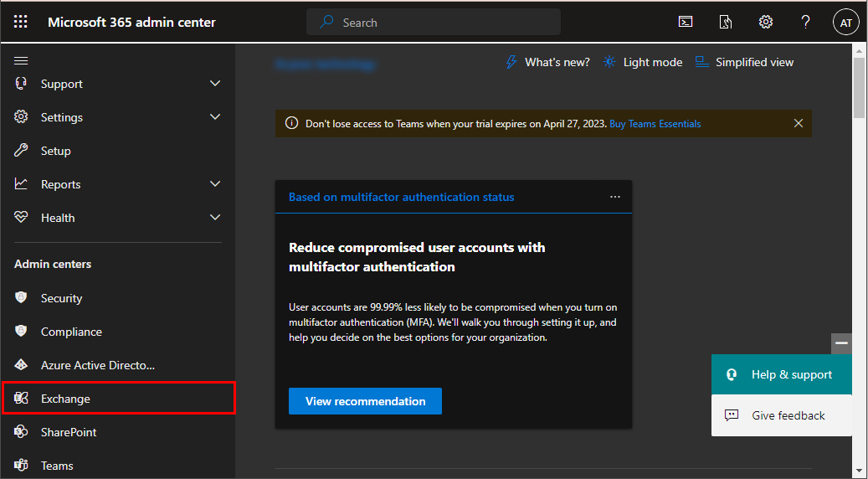Dismiss the Teams trial banner
Viewport: 868px width, 479px height.
click(x=799, y=123)
